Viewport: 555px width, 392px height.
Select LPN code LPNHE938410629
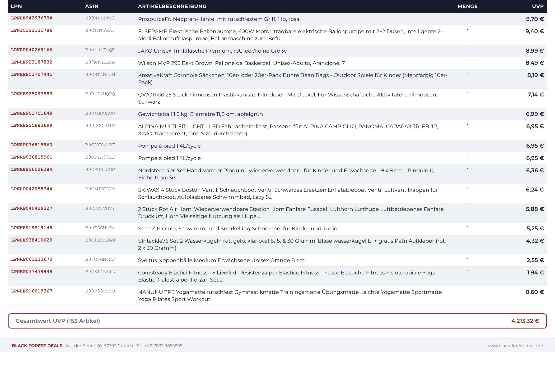click(32, 240)
